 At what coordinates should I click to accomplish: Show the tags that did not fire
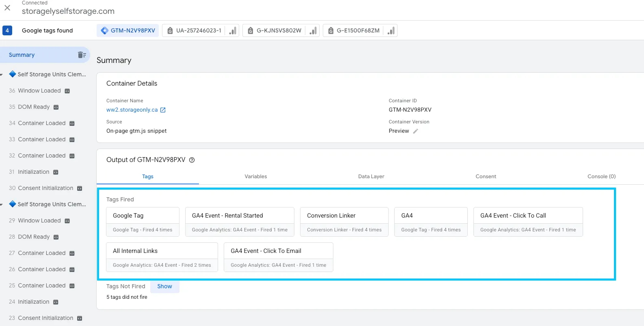[164, 286]
